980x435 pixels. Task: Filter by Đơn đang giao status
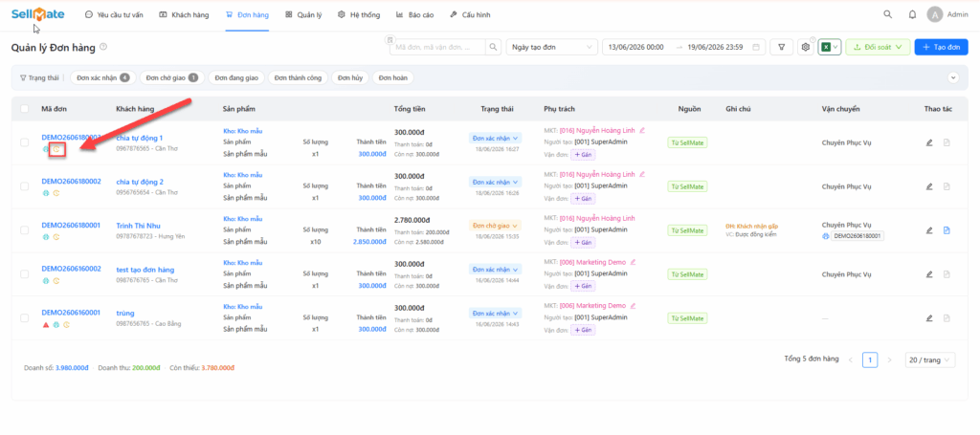(x=237, y=78)
